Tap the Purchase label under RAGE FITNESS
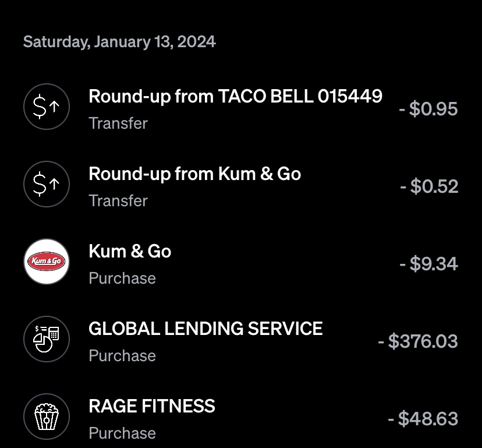The height and width of the screenshot is (448, 482). click(x=122, y=433)
